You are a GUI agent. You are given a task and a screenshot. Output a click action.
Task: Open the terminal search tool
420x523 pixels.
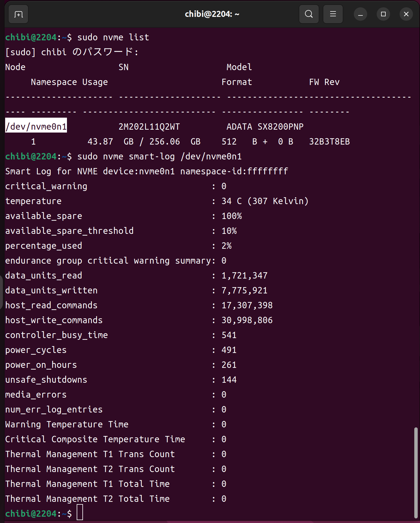coord(309,14)
